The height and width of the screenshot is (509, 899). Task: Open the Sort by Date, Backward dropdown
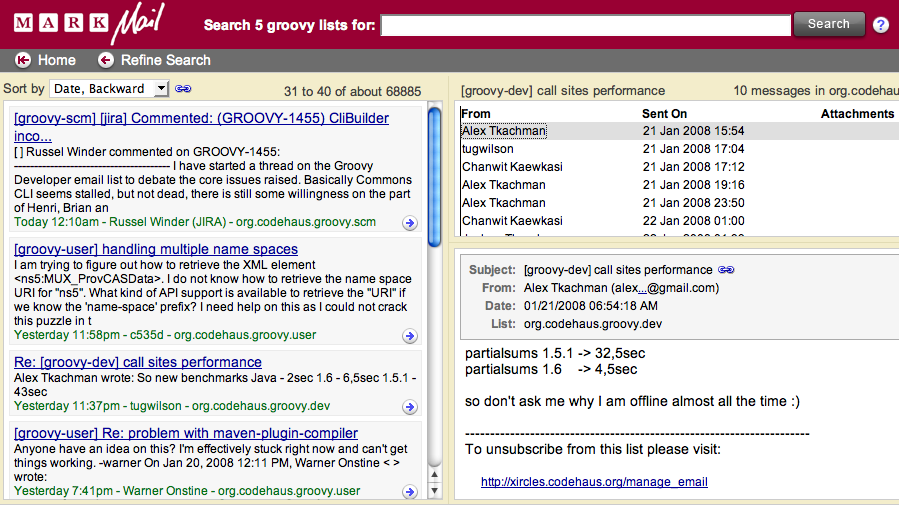(109, 88)
